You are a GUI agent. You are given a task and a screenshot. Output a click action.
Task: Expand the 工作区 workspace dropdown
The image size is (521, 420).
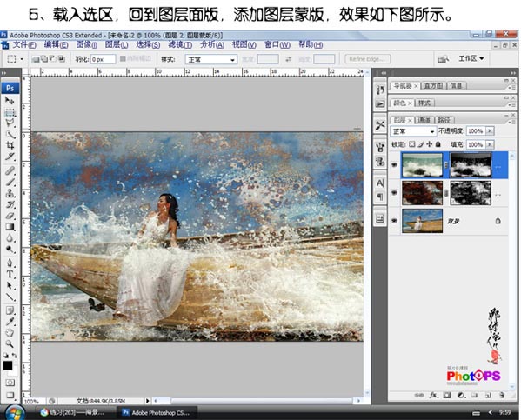pos(471,58)
